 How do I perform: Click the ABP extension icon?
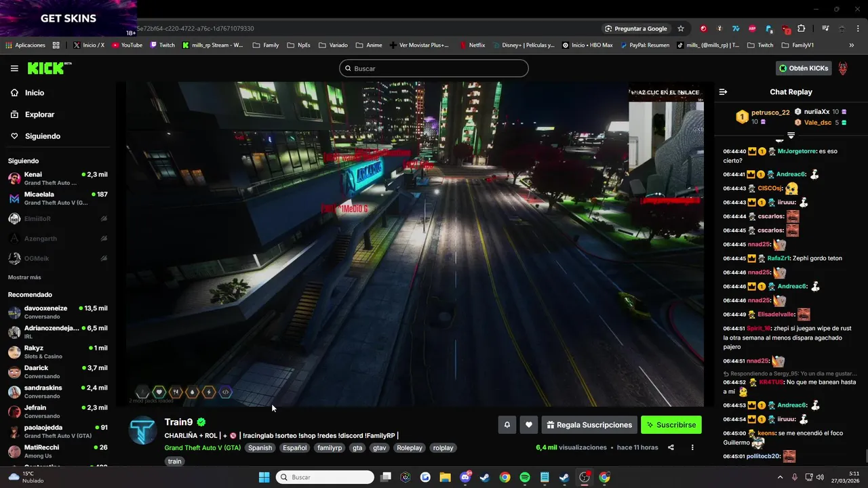[752, 28]
